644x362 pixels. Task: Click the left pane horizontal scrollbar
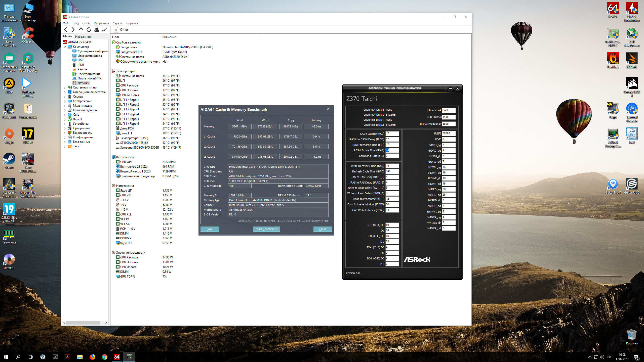[83, 323]
